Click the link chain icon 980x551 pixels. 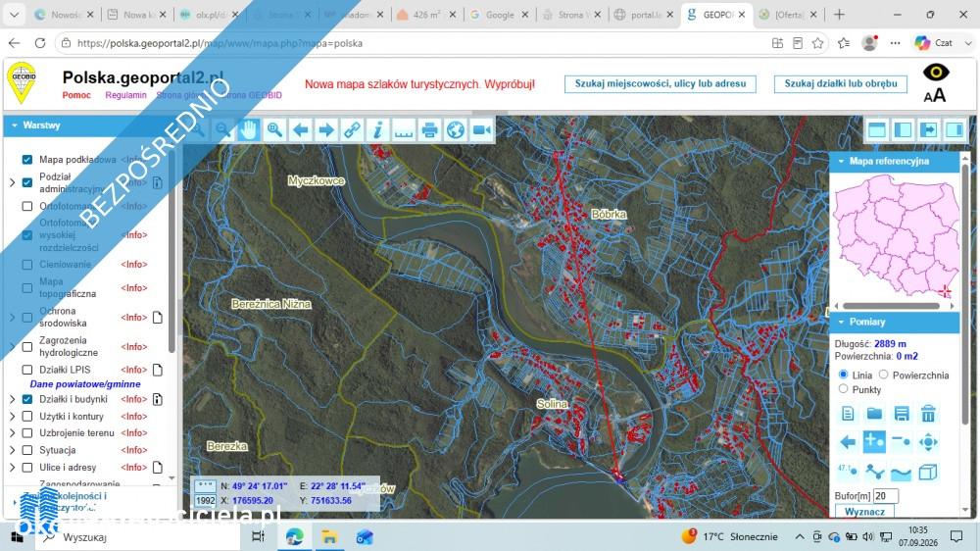(352, 130)
